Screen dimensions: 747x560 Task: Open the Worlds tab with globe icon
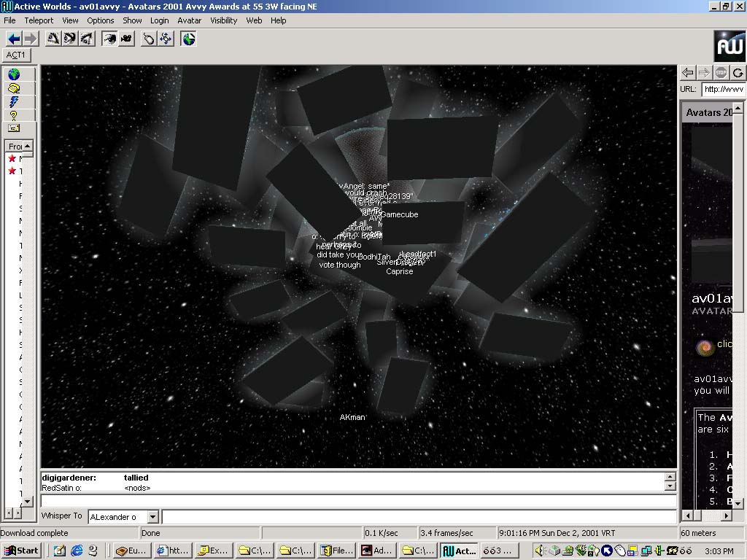14,74
